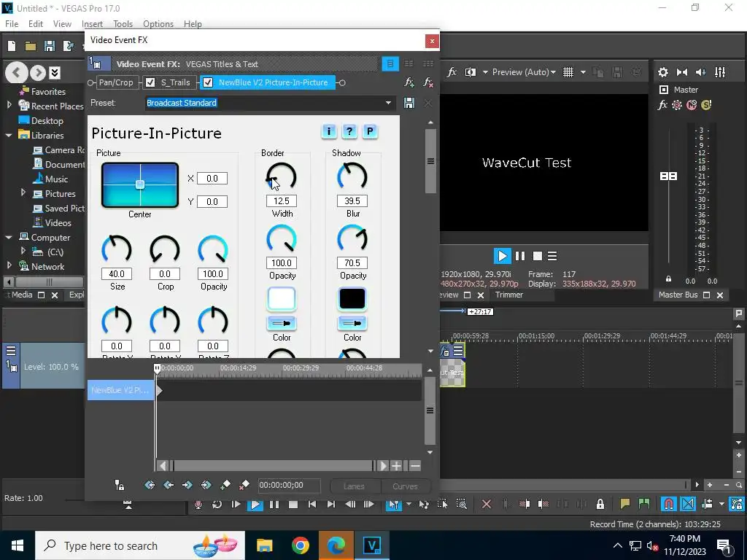This screenshot has height=560, width=747.
Task: Insert a marker with the yellow flag icon
Action: (624, 504)
